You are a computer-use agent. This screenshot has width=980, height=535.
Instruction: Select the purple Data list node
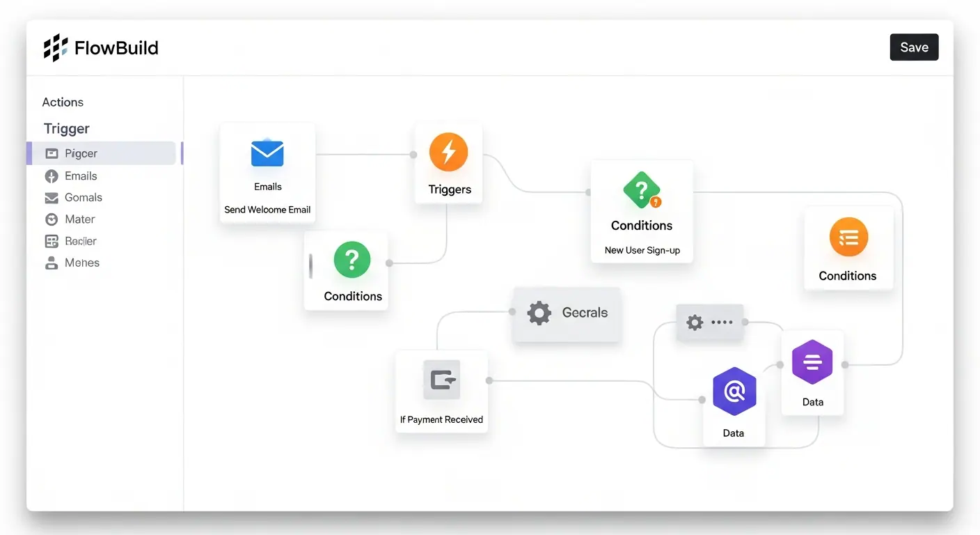(812, 362)
